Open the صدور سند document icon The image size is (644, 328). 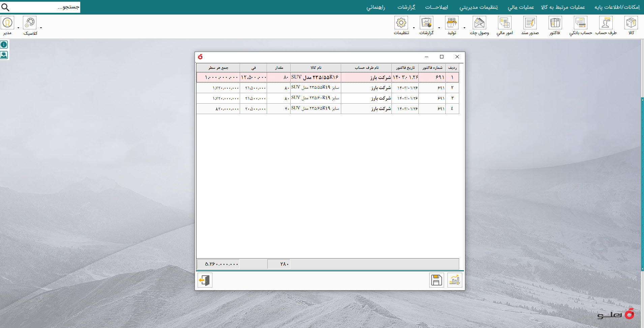(530, 23)
